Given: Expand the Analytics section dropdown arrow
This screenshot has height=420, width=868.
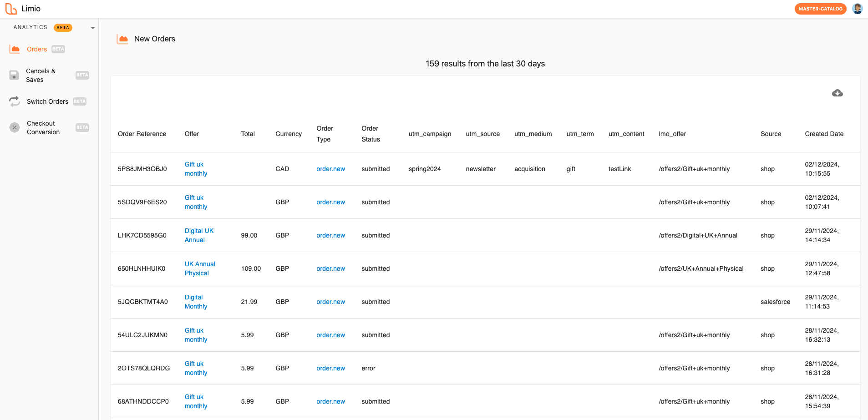Looking at the screenshot, I should [93, 28].
